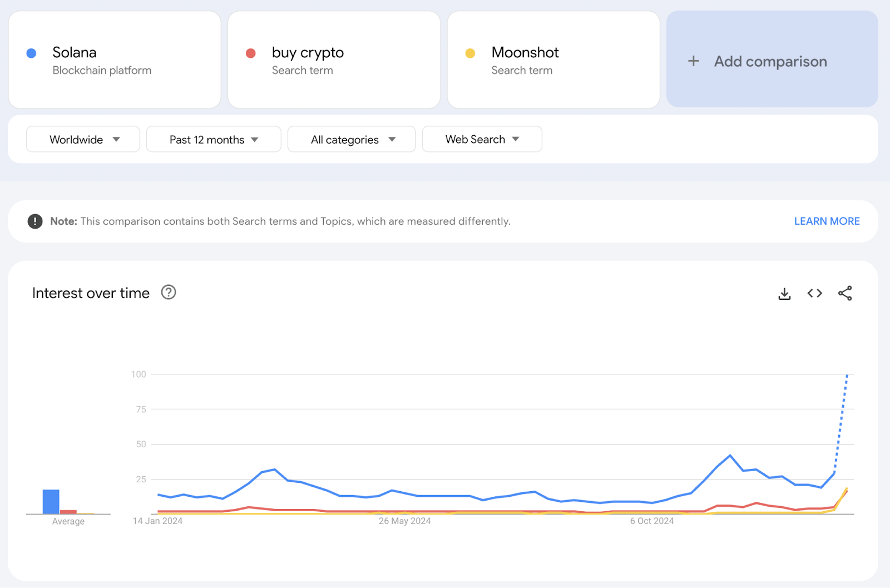
Task: Click the 26 May 2024 axis label
Action: tap(405, 521)
